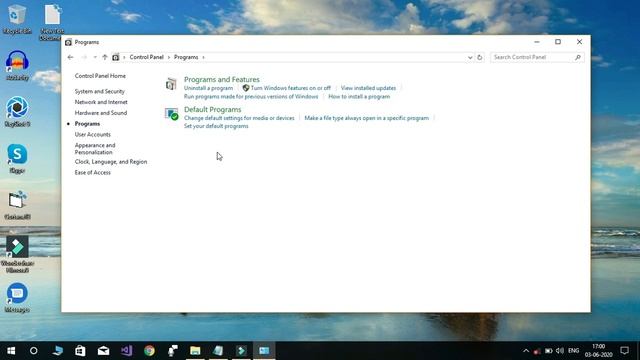Open File Explorer from the taskbar
The image size is (640, 360).
click(195, 351)
